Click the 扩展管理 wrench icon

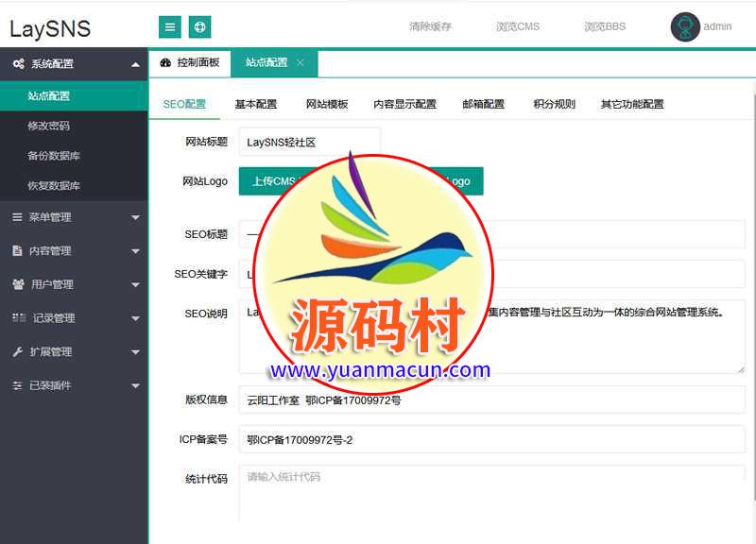click(18, 352)
